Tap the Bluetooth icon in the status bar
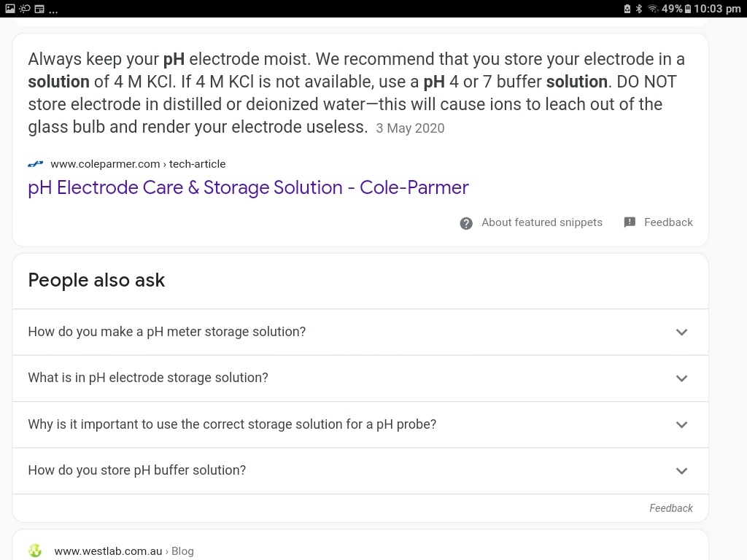This screenshot has width=747, height=560. pos(639,9)
